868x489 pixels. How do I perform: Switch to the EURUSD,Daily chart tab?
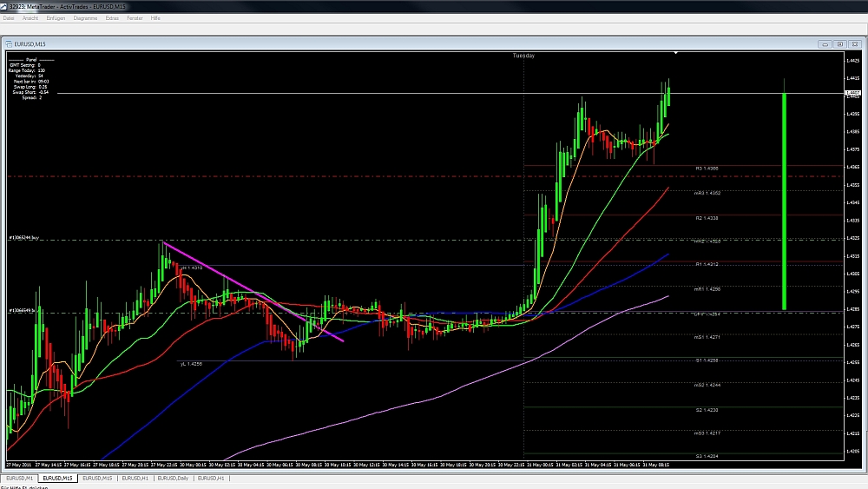(x=174, y=478)
